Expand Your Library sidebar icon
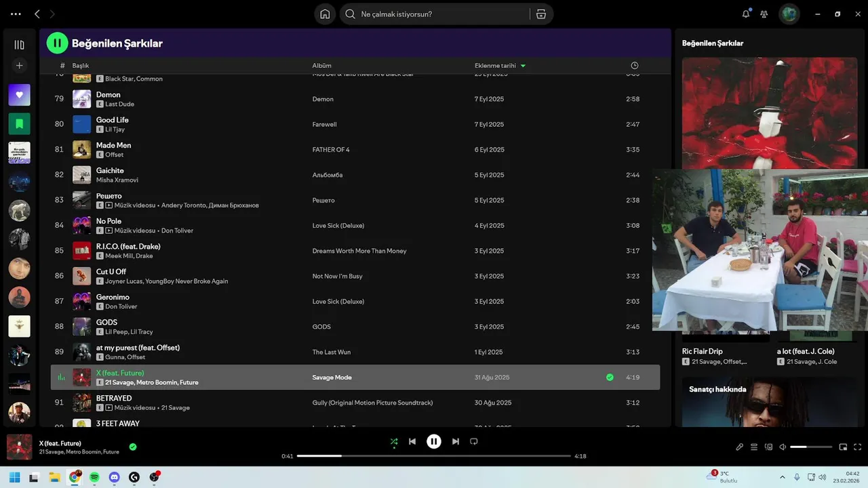 19,45
